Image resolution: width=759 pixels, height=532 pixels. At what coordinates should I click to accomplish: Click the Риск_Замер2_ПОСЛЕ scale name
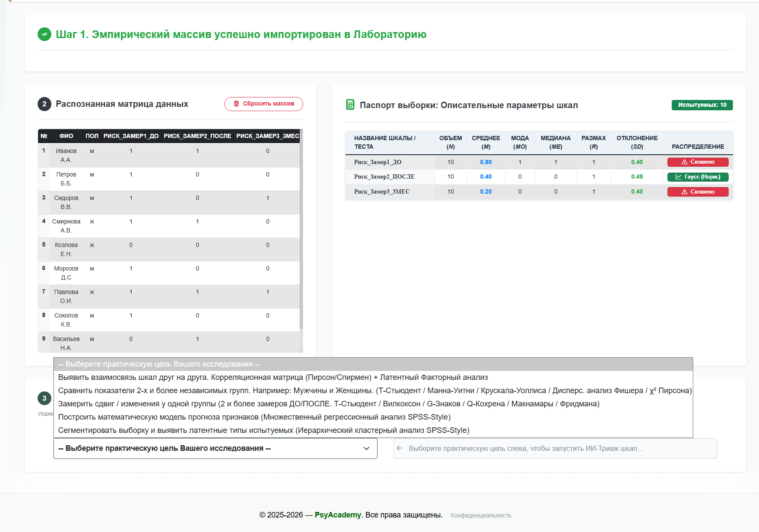[x=384, y=177]
